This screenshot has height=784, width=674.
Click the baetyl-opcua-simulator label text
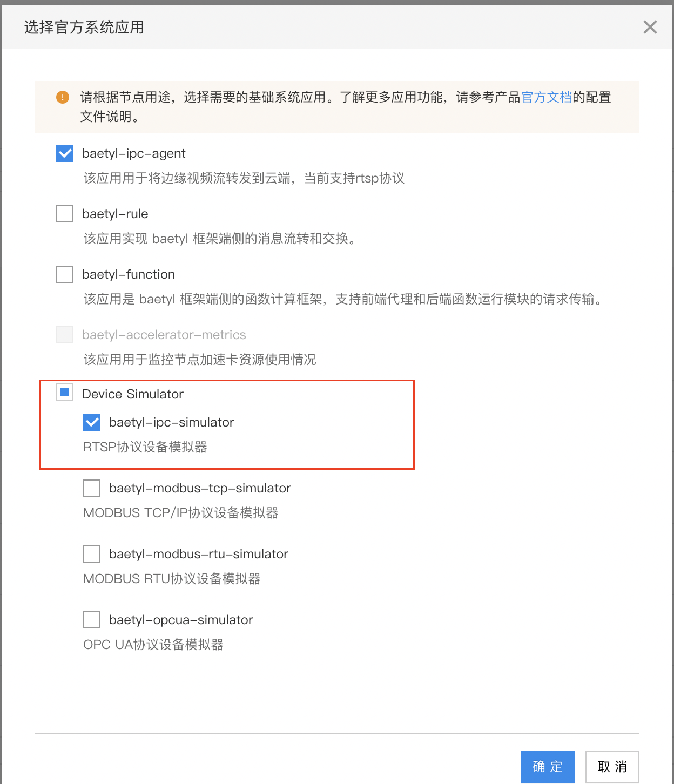(x=181, y=620)
